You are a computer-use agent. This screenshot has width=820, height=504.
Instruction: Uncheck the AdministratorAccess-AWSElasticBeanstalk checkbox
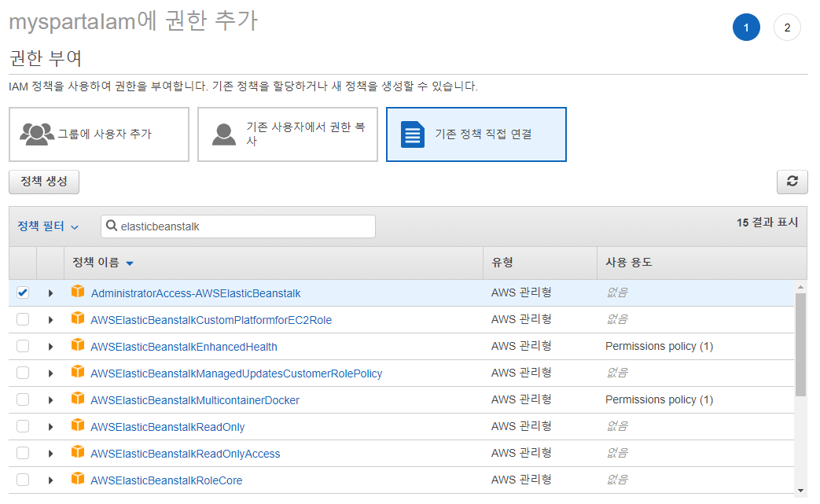click(x=23, y=292)
